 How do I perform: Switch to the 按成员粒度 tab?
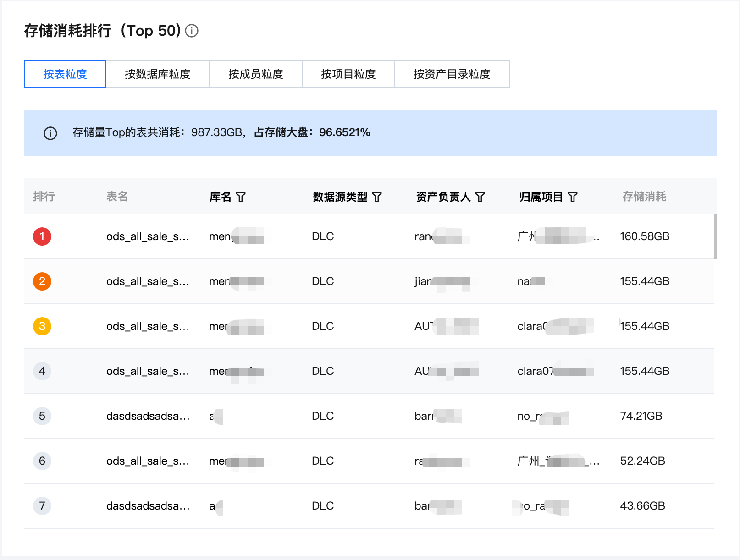point(256,74)
